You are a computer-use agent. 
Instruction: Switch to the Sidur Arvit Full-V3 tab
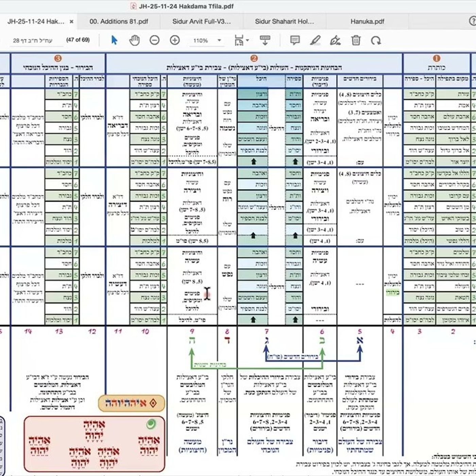coord(202,21)
